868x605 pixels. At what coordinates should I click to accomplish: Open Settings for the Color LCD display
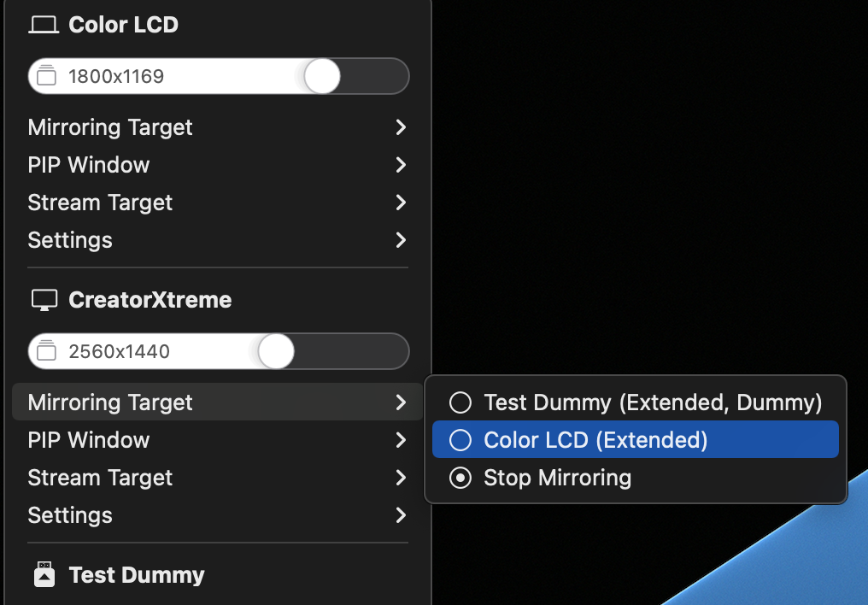[69, 240]
